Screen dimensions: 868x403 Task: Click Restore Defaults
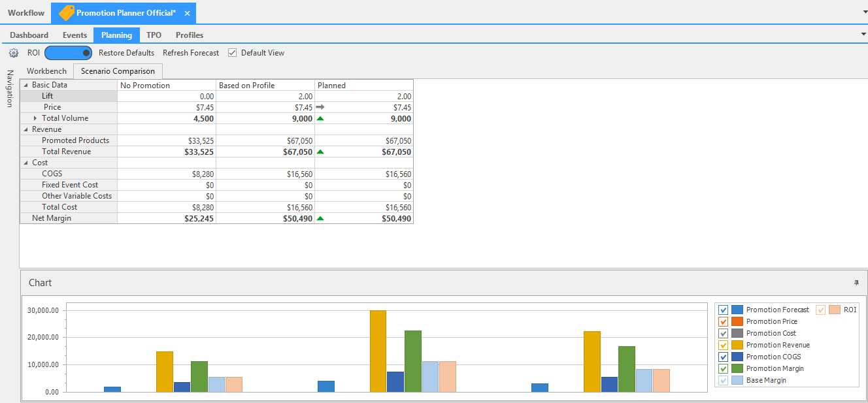(126, 53)
